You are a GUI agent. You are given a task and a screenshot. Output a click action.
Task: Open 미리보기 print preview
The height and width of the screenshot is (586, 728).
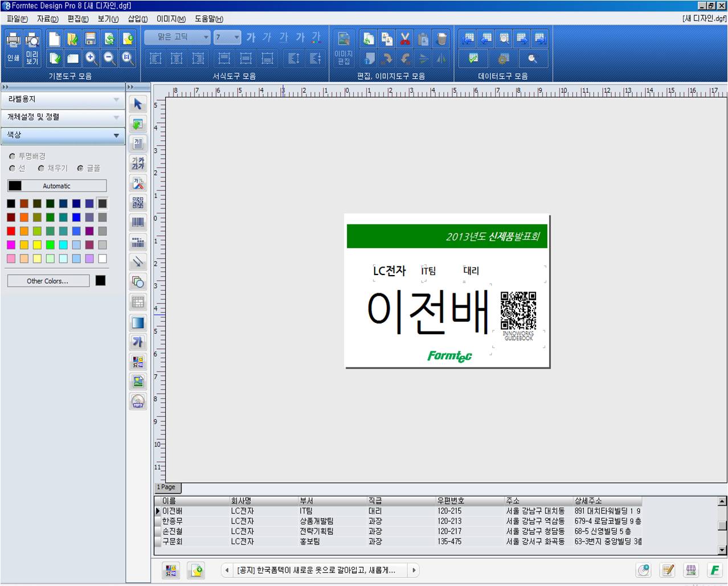tap(32, 48)
